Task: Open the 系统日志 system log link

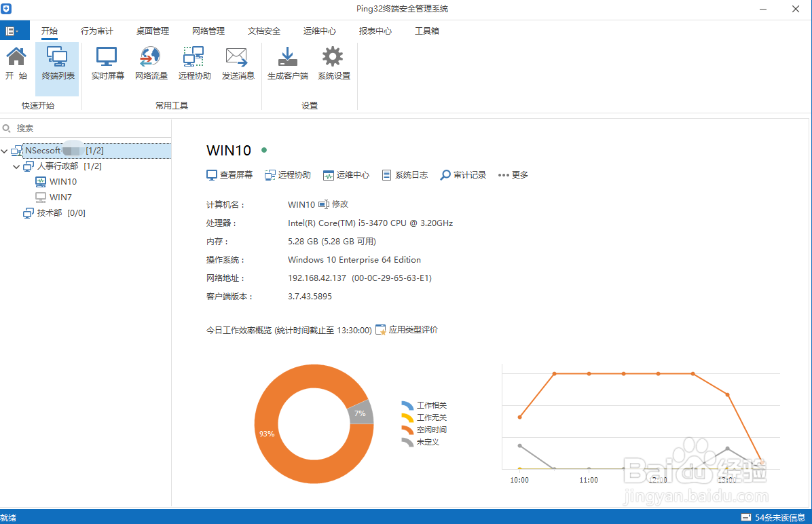Action: [405, 175]
